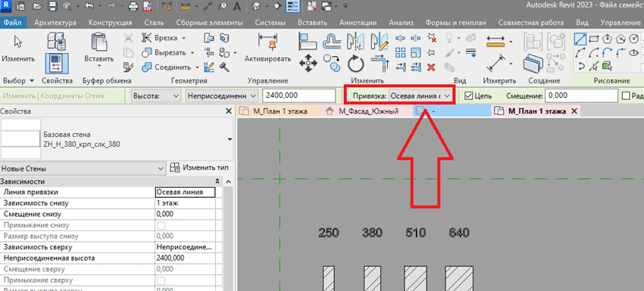The width and height of the screenshot is (644, 291).
Task: Select the Rectangle draw tool in Рисование
Action: (x=593, y=39)
